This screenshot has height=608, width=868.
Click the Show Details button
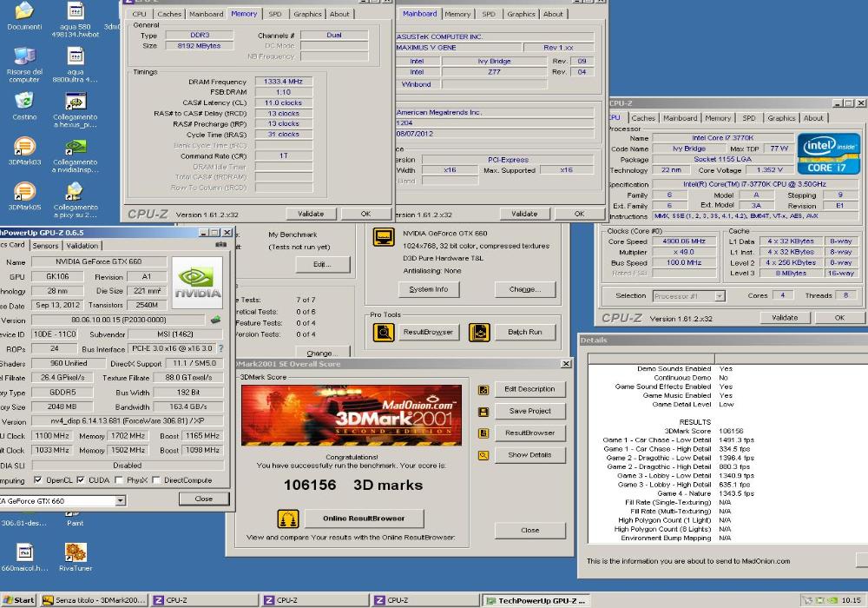point(529,455)
